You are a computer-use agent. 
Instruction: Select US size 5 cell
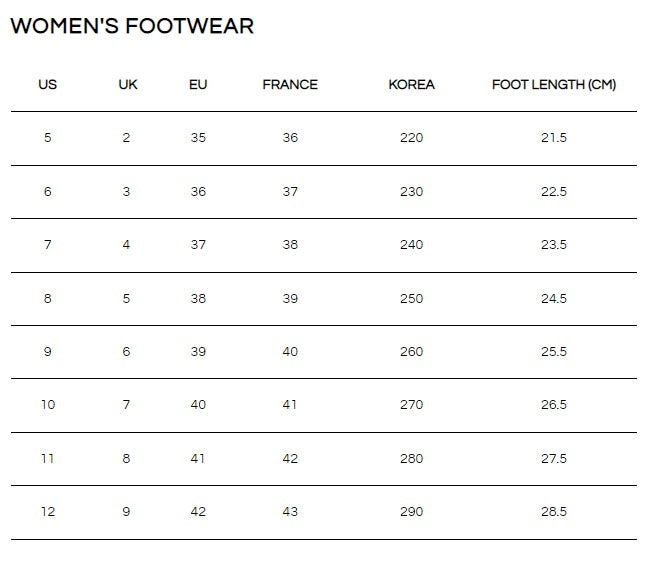pyautogui.click(x=48, y=138)
